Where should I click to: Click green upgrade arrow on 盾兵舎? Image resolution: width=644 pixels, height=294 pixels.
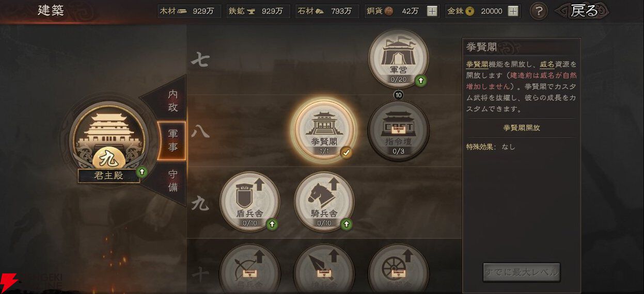pyautogui.click(x=272, y=224)
